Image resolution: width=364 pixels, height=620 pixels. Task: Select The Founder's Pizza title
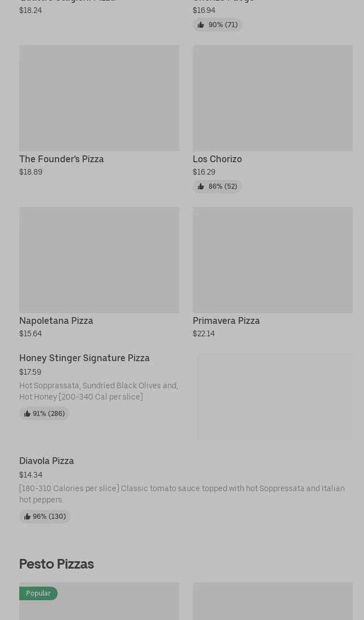pos(62,159)
